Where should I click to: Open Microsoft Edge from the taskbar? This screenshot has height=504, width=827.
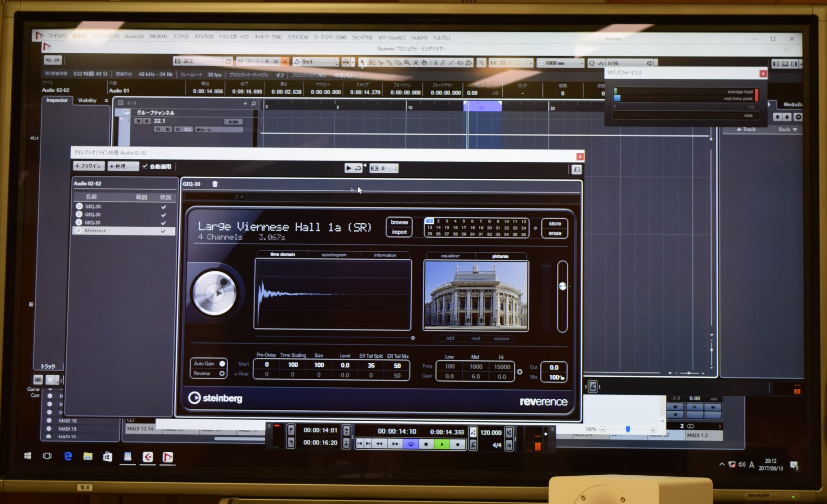[68, 456]
